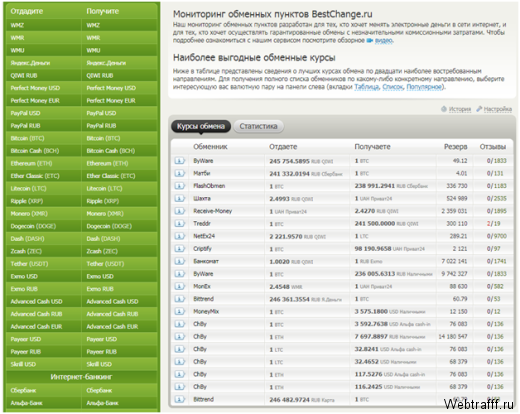
Task: Open info icon for the Банкомат row
Action: [179, 261]
